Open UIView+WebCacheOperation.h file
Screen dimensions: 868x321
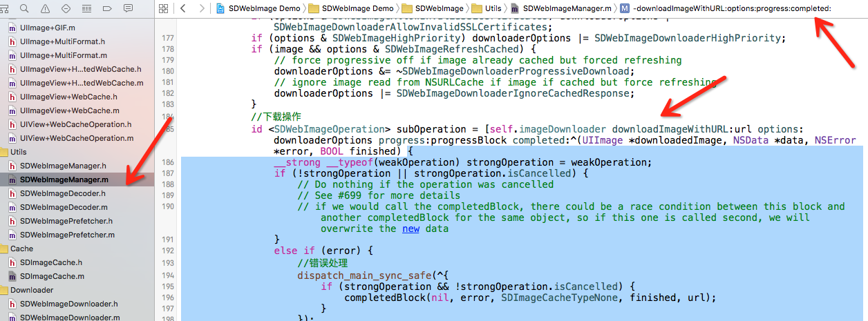pos(76,124)
